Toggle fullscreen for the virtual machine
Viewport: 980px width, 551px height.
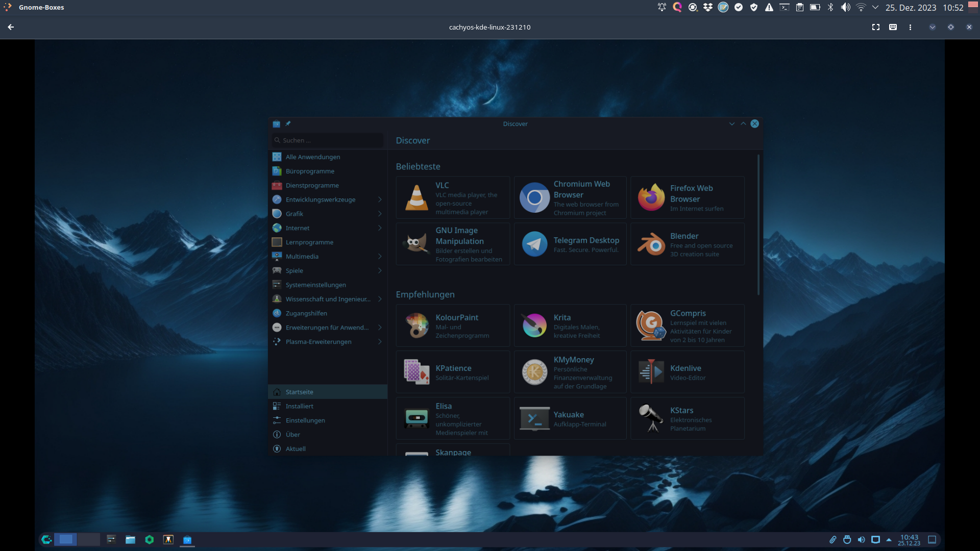tap(876, 27)
